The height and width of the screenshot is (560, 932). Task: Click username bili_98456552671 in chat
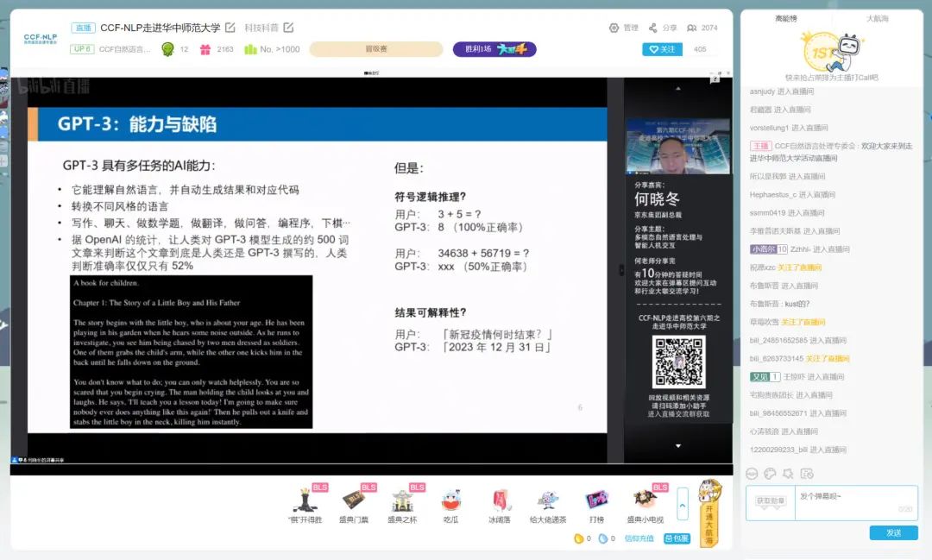point(778,413)
